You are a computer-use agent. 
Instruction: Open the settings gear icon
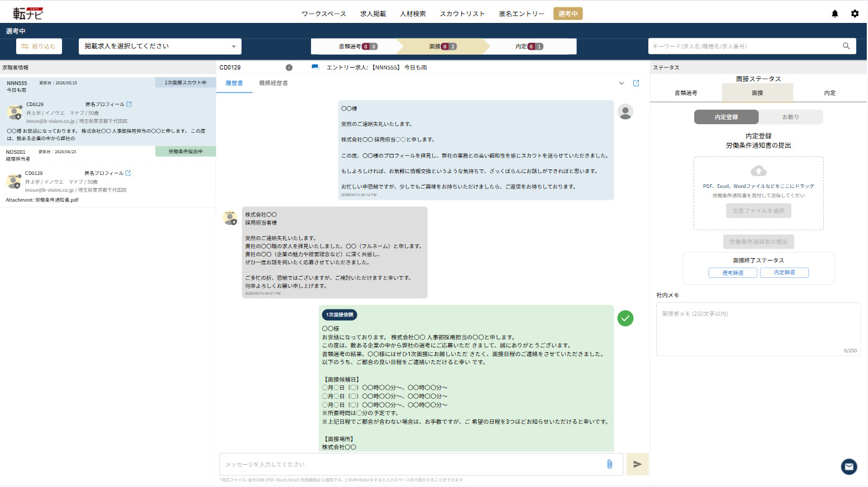point(855,14)
